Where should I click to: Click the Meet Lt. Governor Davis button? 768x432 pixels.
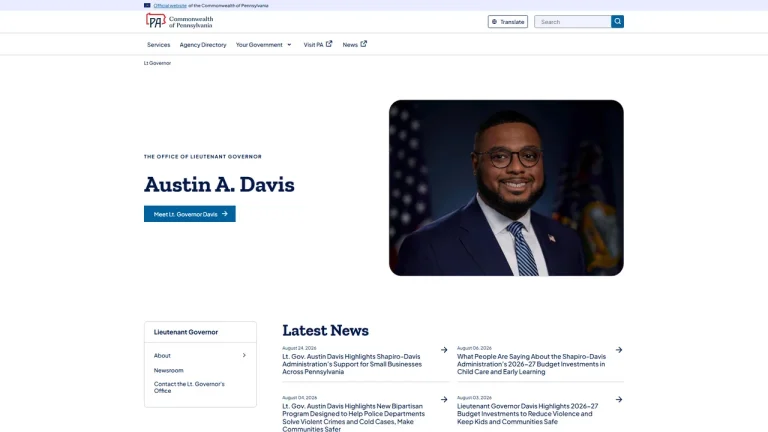pos(190,214)
